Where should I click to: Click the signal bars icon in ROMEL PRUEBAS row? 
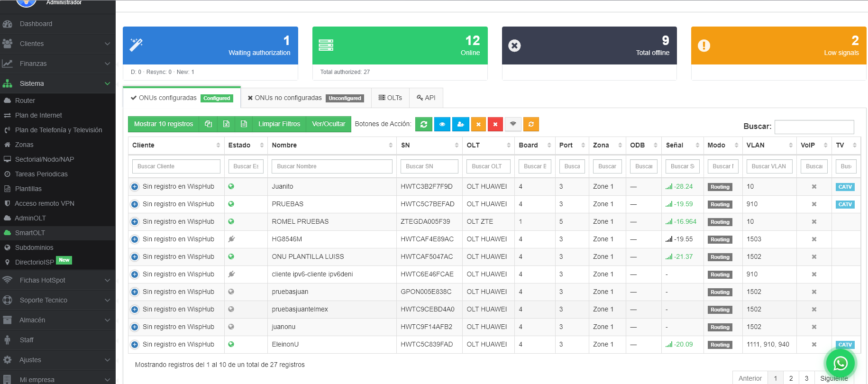pyautogui.click(x=669, y=221)
